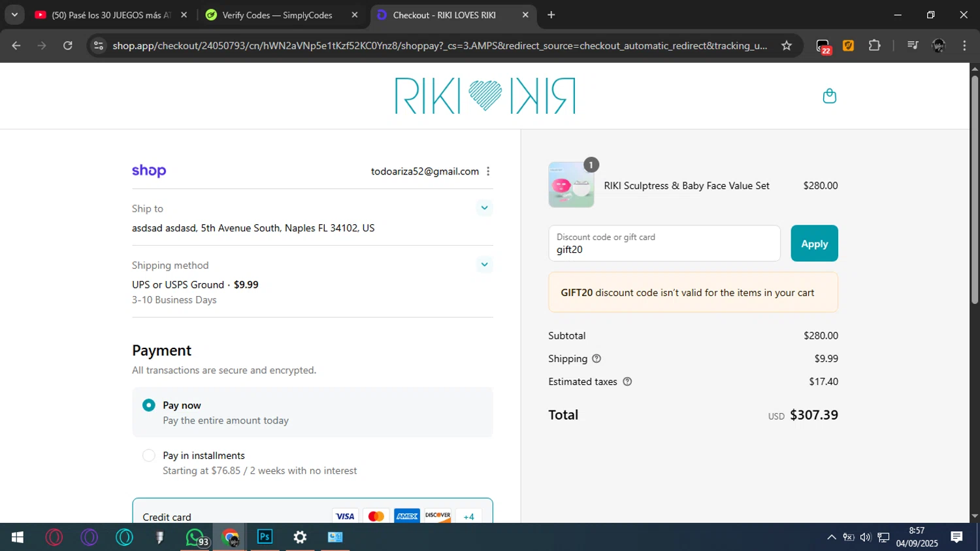Go back to previous page
This screenshot has height=551, width=980.
point(16,46)
